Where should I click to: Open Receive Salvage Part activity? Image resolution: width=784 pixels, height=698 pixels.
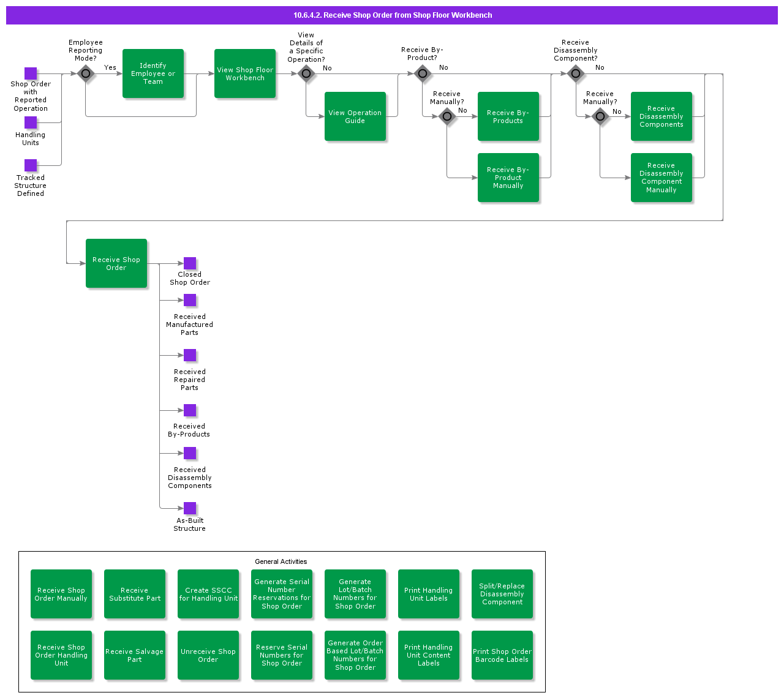pyautogui.click(x=135, y=655)
